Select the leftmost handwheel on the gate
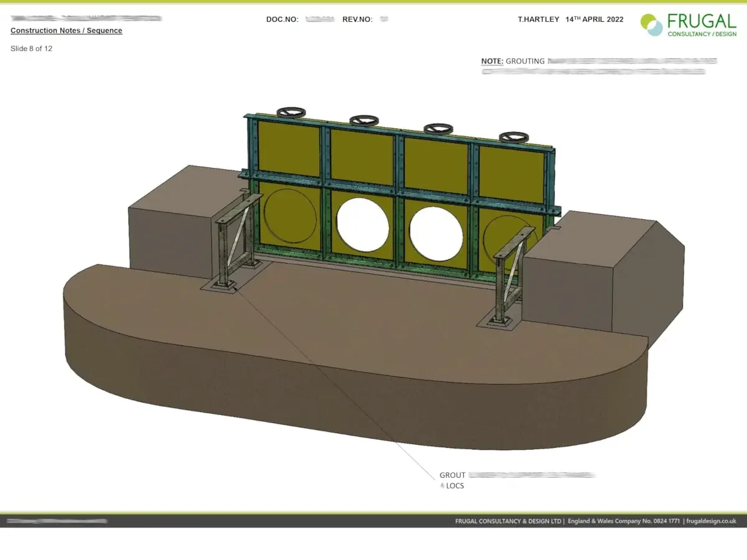747x560 pixels. coord(291,113)
